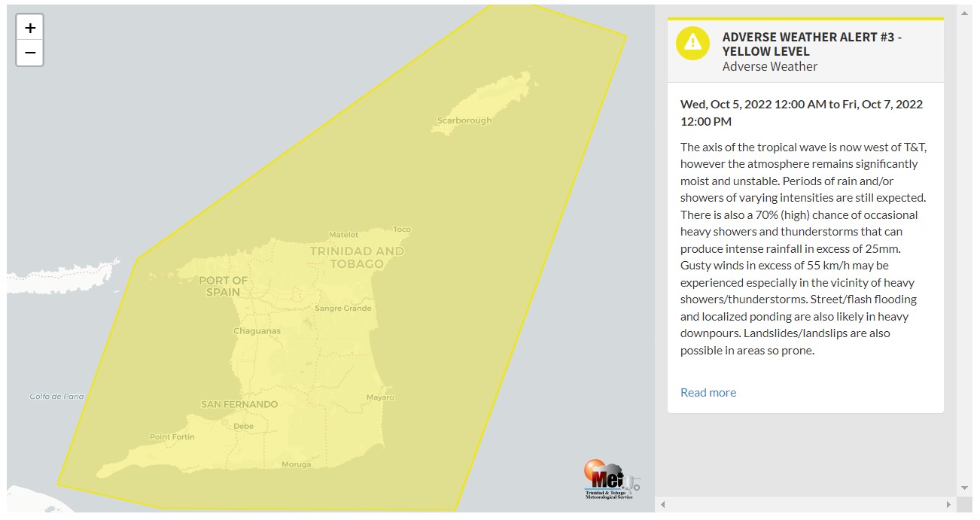Click the Trinidad & Tobago Met Service logo
The width and height of the screenshot is (980, 520).
[x=612, y=479]
